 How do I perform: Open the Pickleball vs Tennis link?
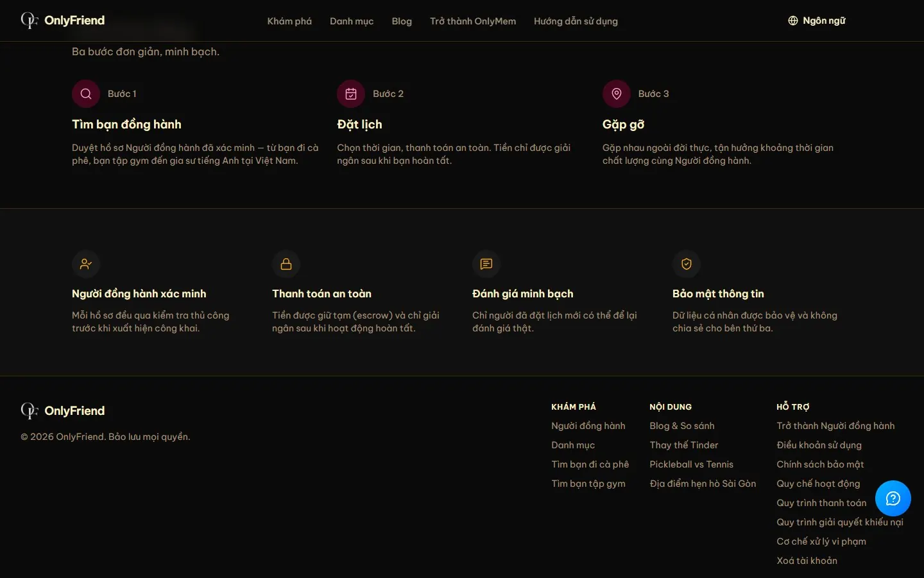[x=691, y=464]
